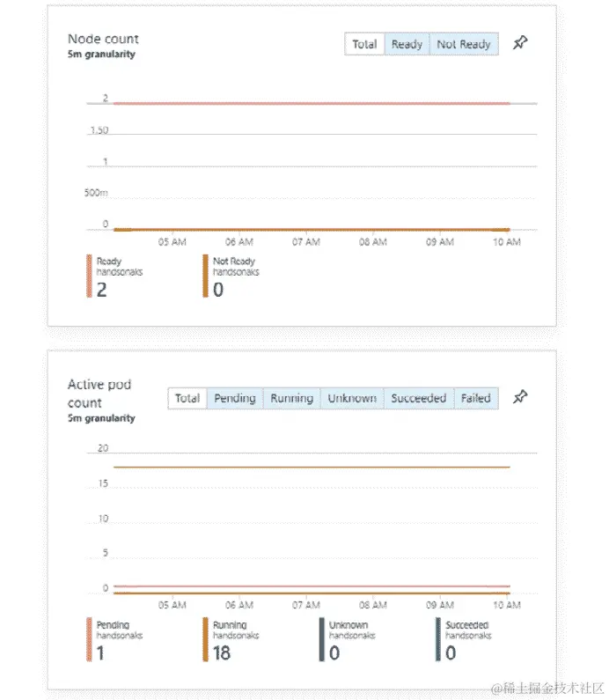
Task: Select Total in Node count chart
Action: [364, 44]
